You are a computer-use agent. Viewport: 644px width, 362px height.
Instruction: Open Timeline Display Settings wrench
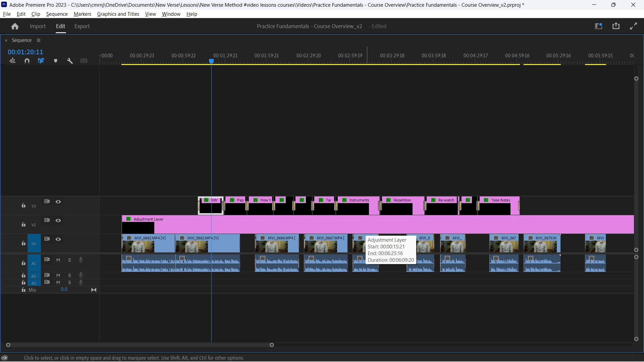pyautogui.click(x=70, y=61)
